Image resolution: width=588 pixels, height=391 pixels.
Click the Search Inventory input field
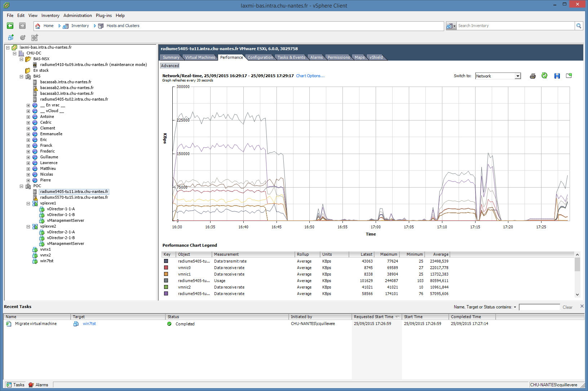click(515, 26)
